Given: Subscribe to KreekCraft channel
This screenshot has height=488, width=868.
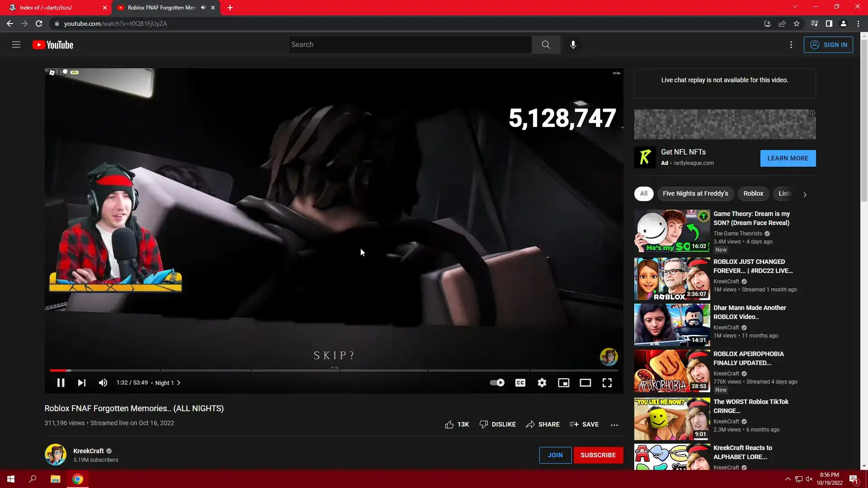Looking at the screenshot, I should (598, 455).
